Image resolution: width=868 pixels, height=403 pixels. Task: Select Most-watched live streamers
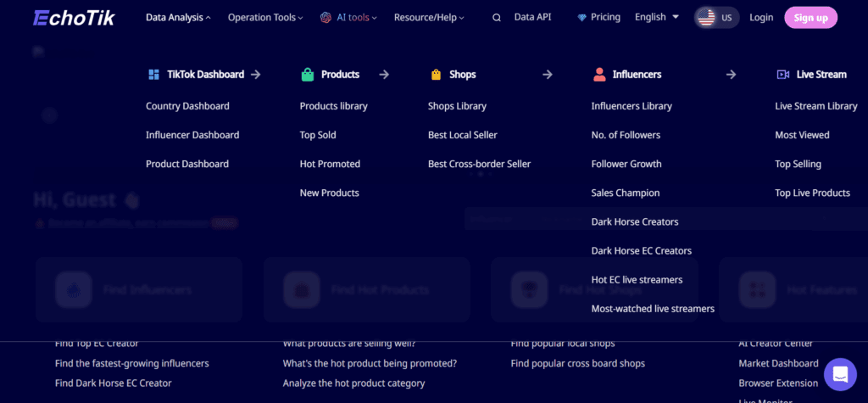point(653,309)
